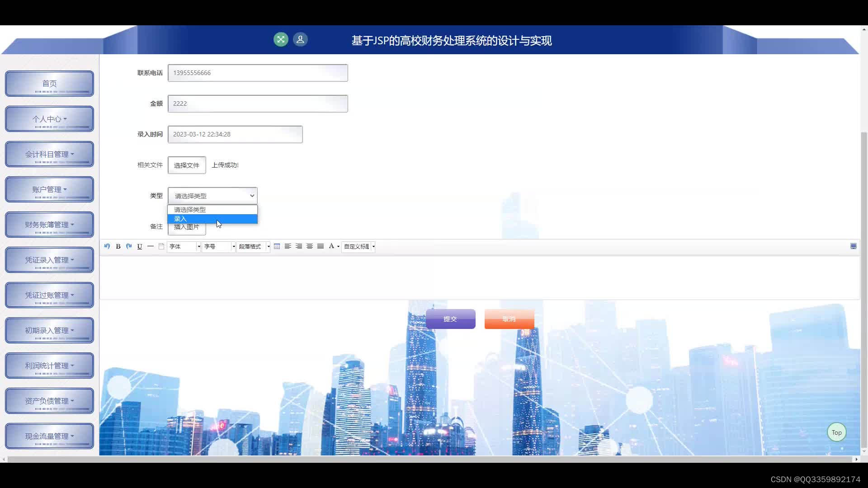868x488 pixels.
Task: Open the 段落格式 paragraph format dropdown
Action: pos(254,246)
